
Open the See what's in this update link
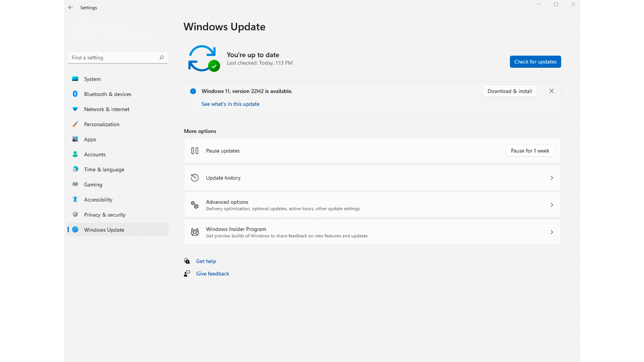230,104
